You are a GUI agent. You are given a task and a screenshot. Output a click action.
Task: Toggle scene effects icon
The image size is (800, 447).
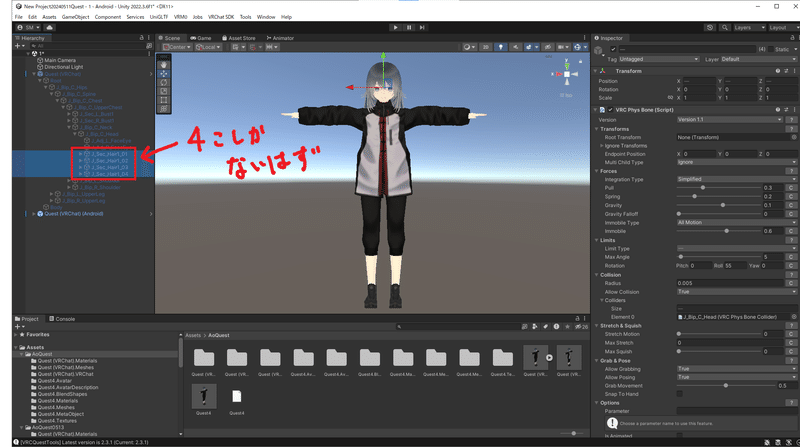(x=531, y=47)
